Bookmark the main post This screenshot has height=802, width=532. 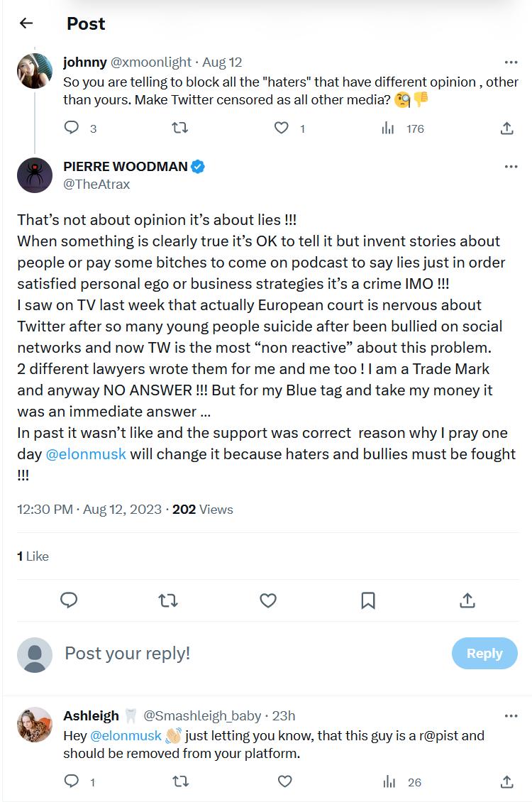tap(367, 600)
